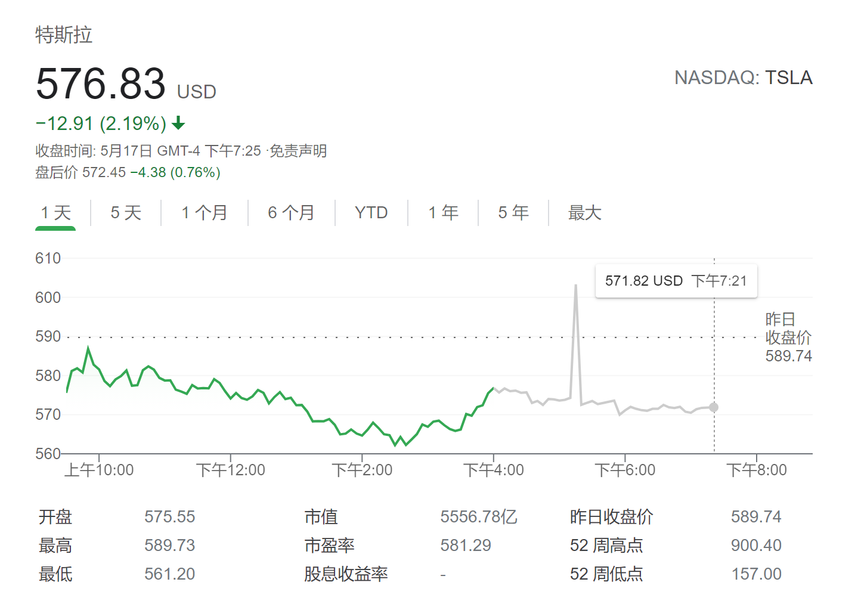
Task: Click the 576.83 current price figure
Action: click(101, 84)
